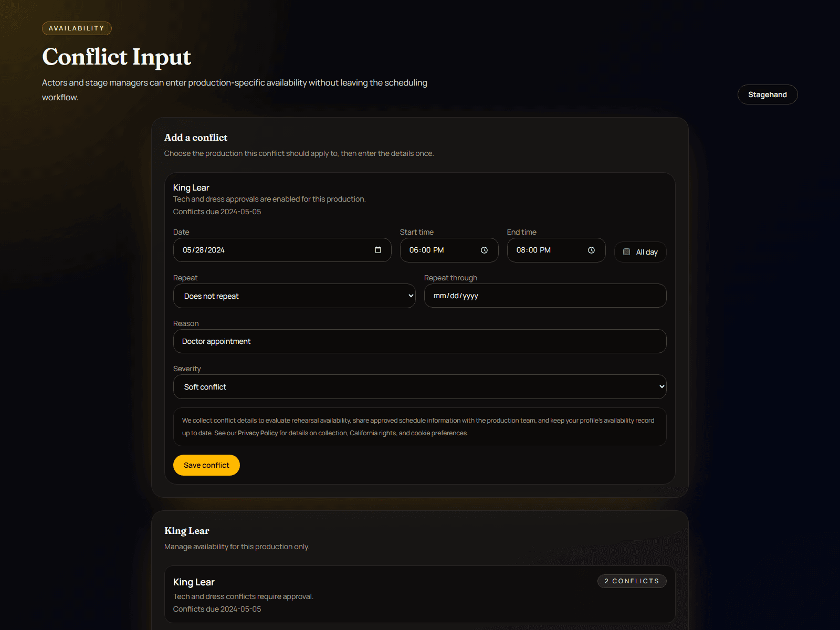Click the Repeat through date field
Image resolution: width=840 pixels, height=630 pixels.
545,296
